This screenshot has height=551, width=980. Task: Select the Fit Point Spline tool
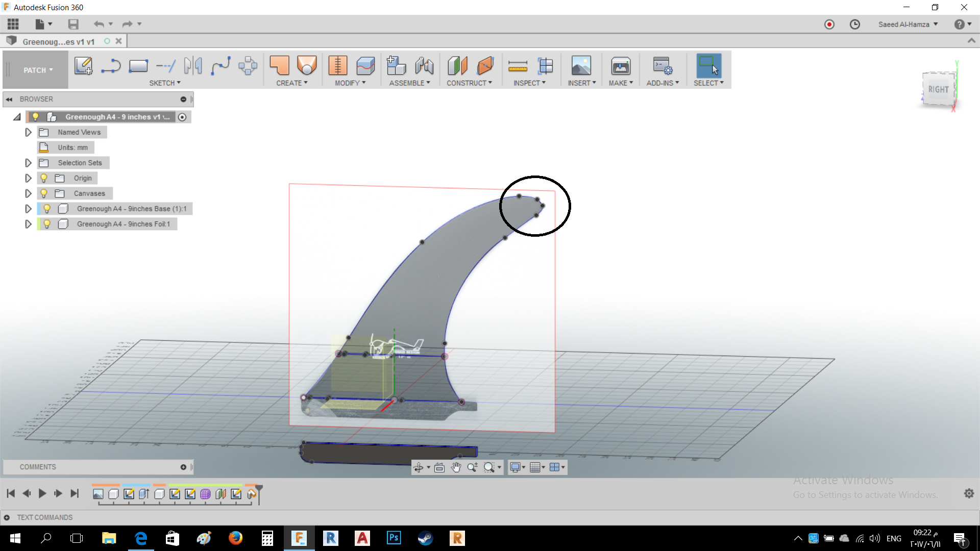(x=221, y=66)
